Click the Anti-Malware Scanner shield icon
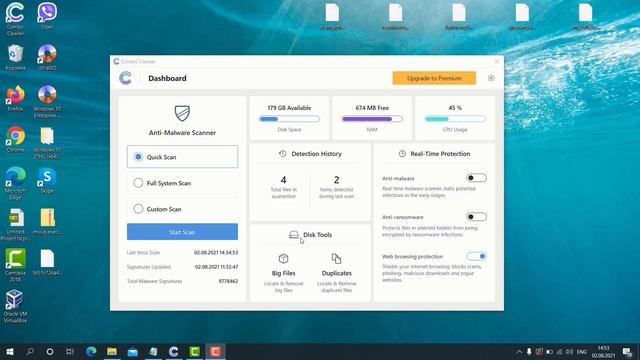The width and height of the screenshot is (640, 360). click(182, 113)
